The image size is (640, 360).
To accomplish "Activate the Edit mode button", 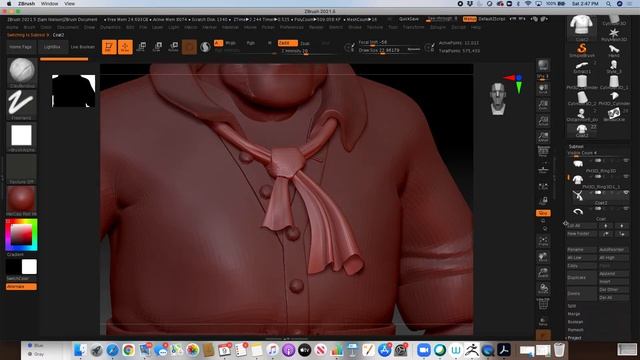I will click(109, 47).
